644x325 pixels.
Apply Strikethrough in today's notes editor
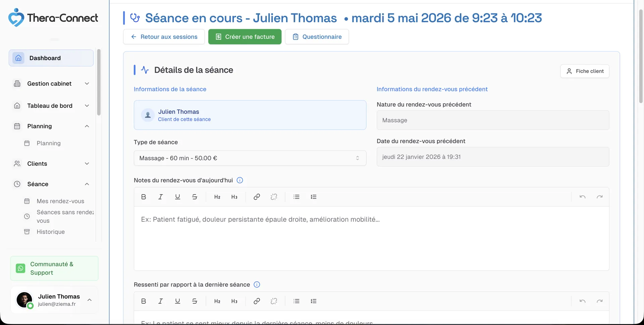pos(195,197)
